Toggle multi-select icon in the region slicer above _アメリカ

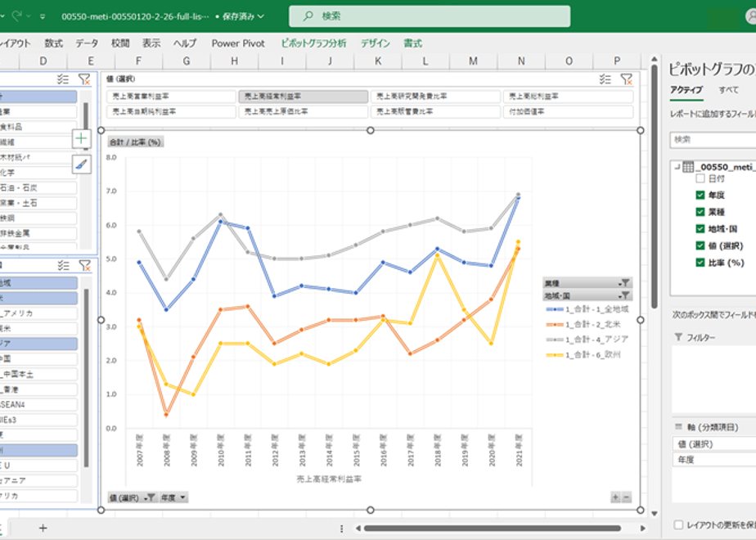[x=63, y=265]
